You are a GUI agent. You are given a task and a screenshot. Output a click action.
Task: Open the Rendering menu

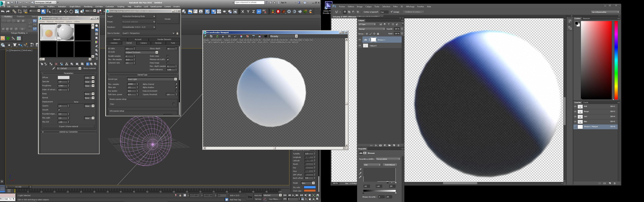(88, 7)
